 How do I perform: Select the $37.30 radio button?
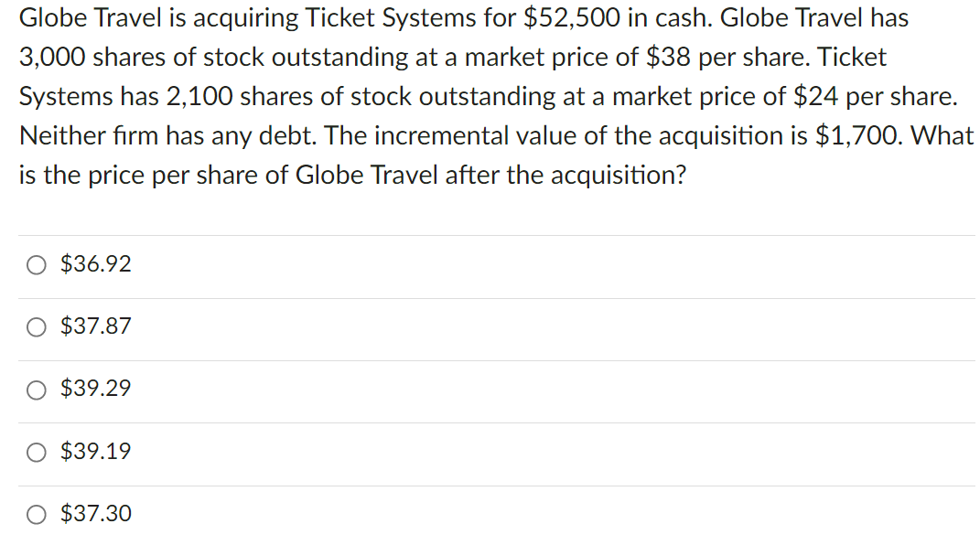(37, 515)
